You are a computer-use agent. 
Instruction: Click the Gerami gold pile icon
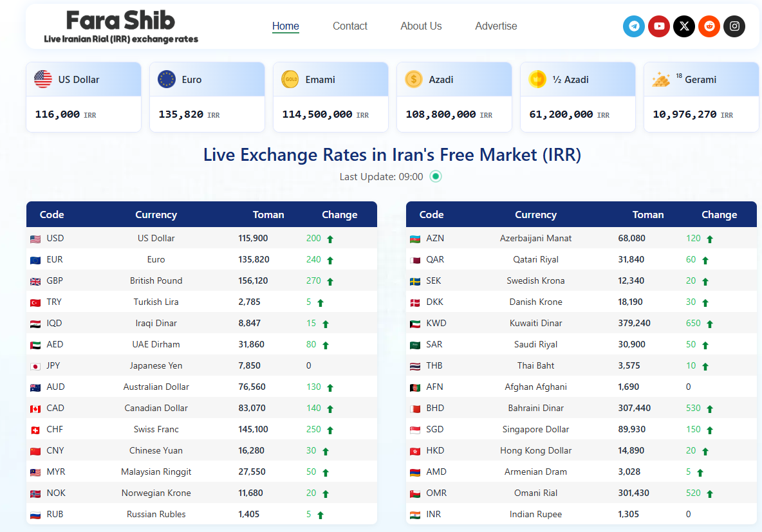tap(661, 80)
